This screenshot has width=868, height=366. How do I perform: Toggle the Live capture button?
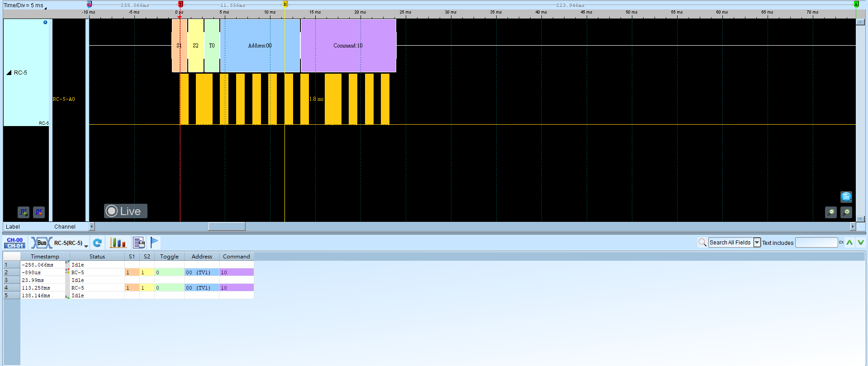coord(126,211)
